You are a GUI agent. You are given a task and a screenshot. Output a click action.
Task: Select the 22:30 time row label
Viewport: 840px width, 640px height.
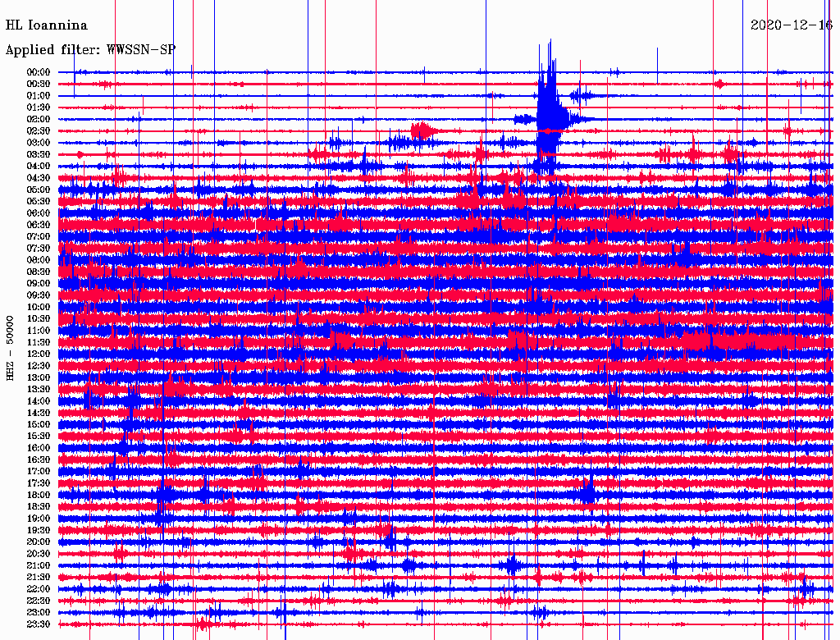coord(39,601)
